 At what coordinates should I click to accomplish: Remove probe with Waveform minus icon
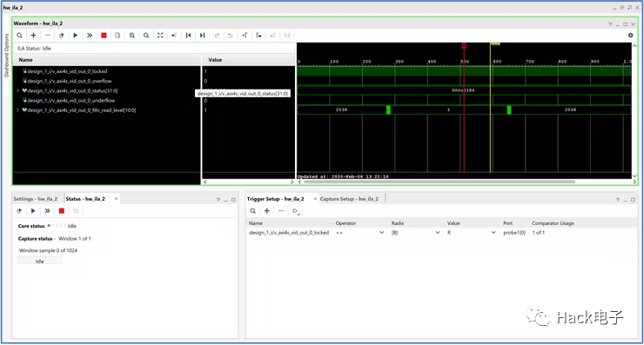(47, 36)
